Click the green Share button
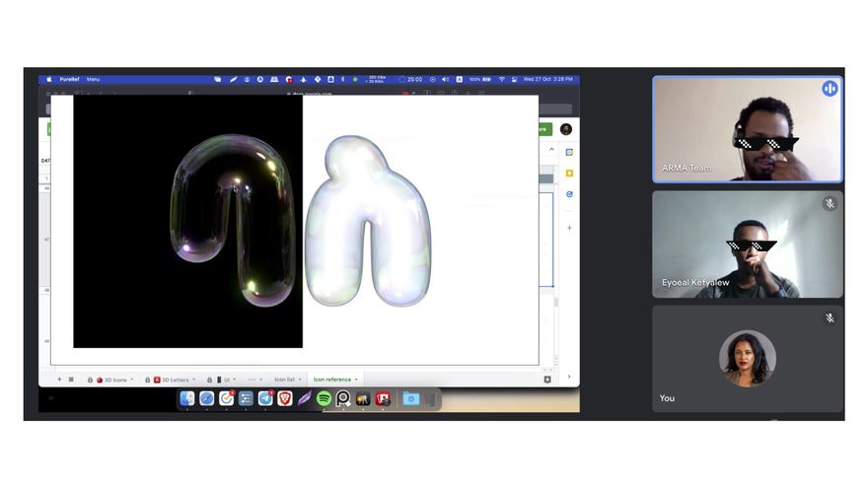 tap(541, 129)
